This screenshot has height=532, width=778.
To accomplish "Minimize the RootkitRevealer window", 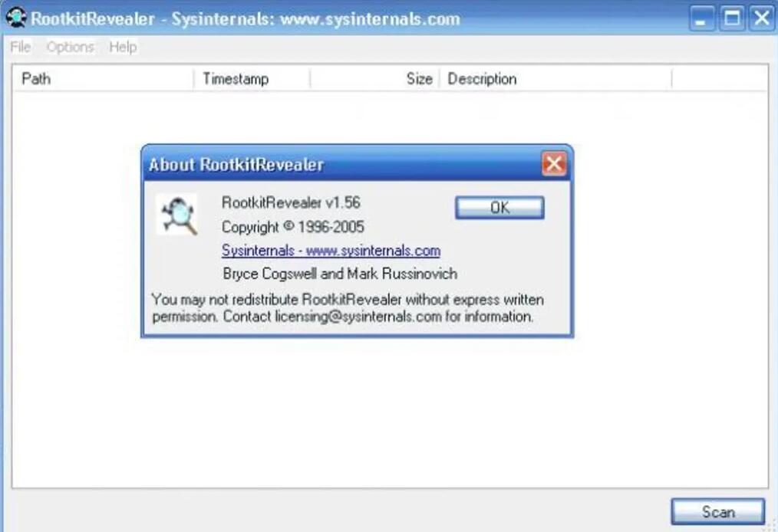I will tap(701, 19).
